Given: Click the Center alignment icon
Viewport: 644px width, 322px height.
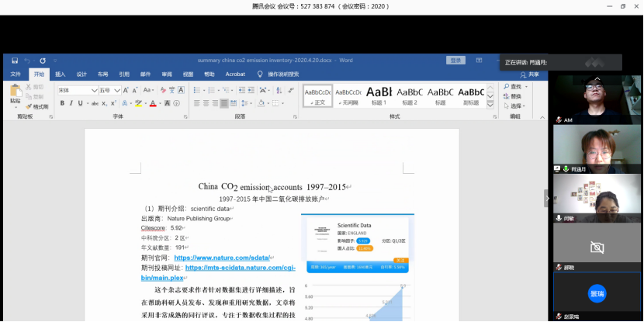Looking at the screenshot, I should (206, 103).
